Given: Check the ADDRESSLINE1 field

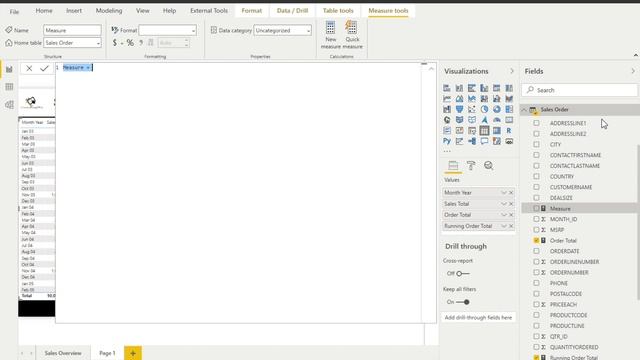Looking at the screenshot, I should coord(536,123).
